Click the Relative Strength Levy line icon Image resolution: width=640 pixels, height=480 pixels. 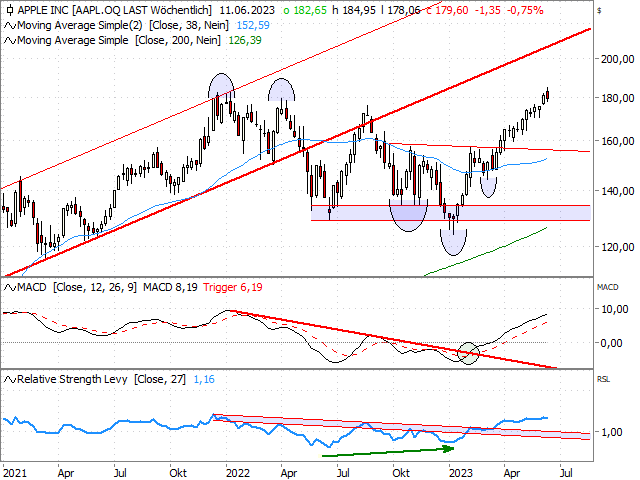click(10, 380)
